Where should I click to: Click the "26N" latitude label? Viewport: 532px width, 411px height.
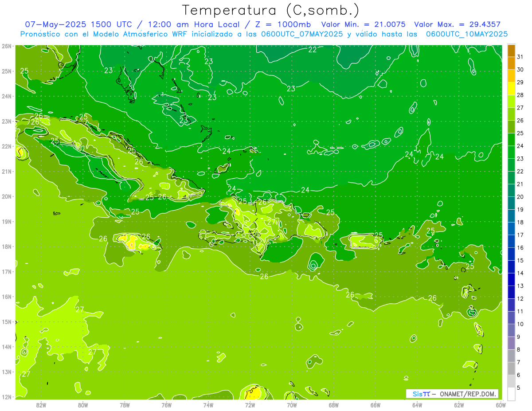coord(7,46)
